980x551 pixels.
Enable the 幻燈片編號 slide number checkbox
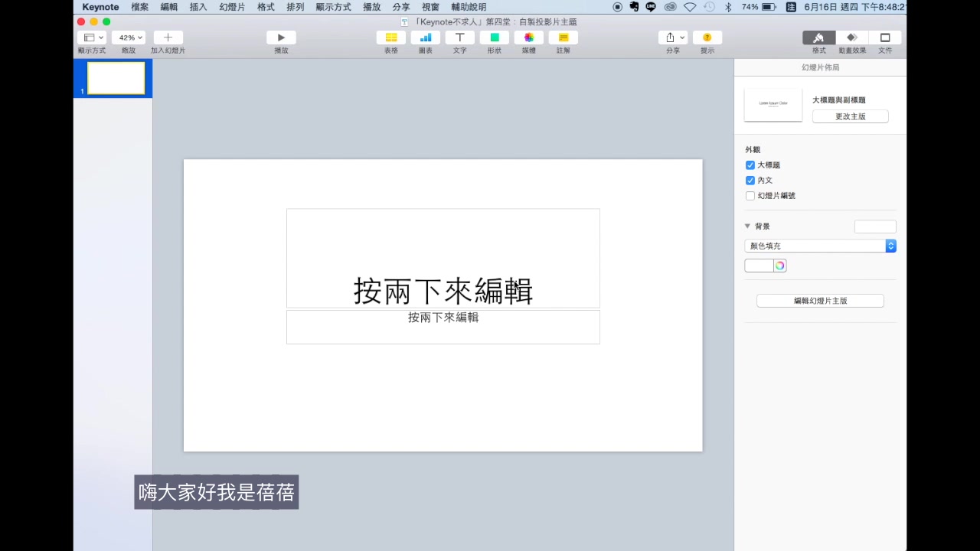(x=750, y=195)
